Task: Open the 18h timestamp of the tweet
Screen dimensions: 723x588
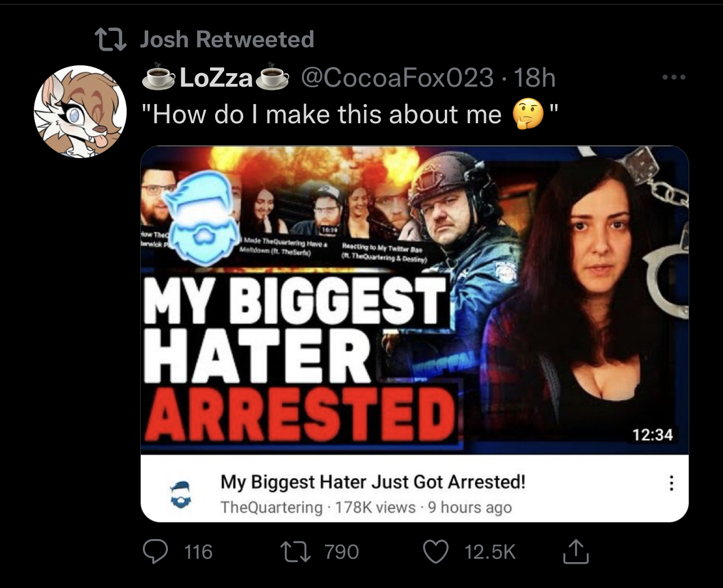Action: click(534, 77)
